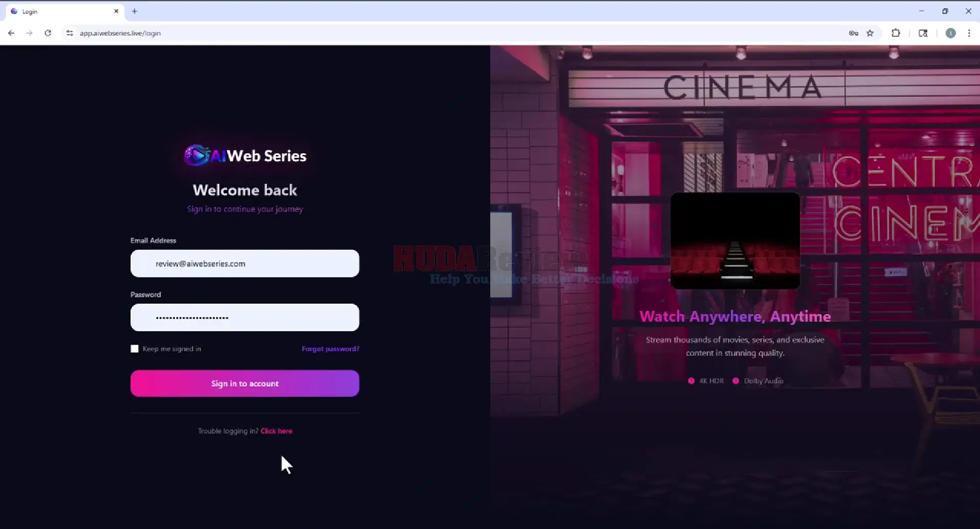
Task: Reload the login page
Action: coord(47,33)
